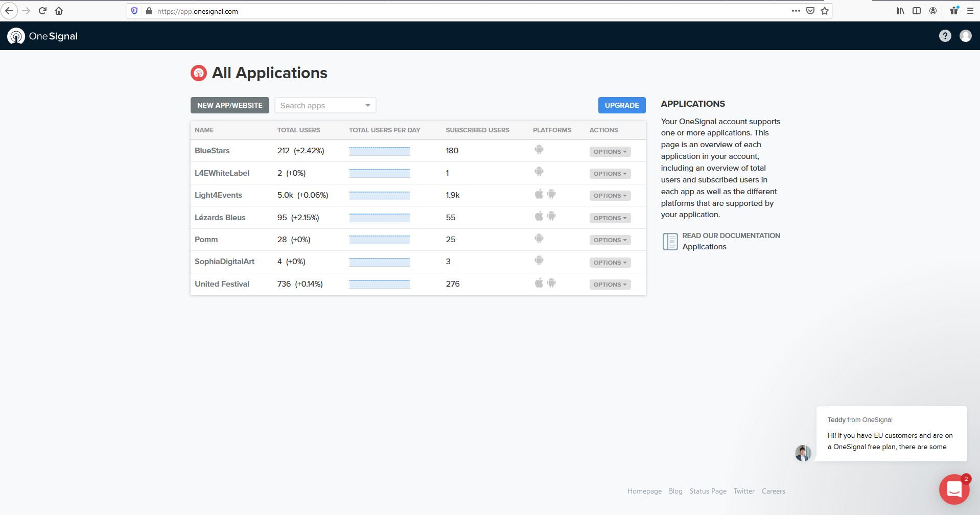The image size is (980, 515).
Task: Open the Firefox hamburger menu
Action: (970, 11)
